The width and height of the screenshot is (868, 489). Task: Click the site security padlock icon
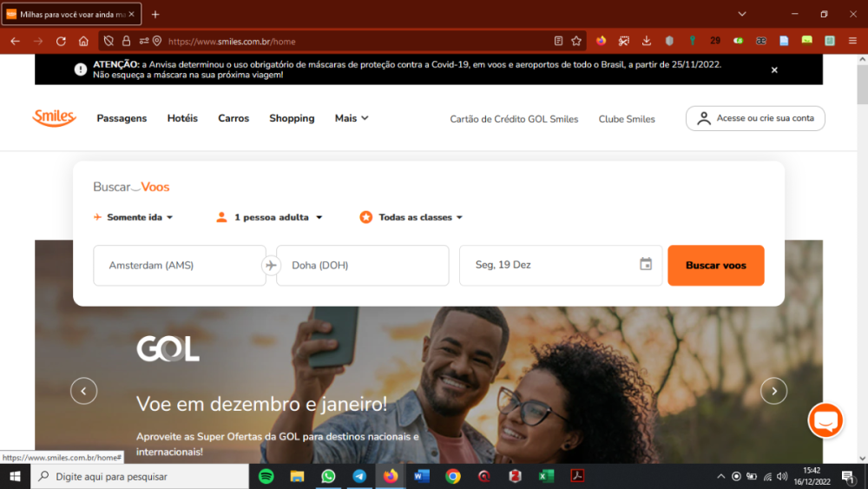pos(126,41)
